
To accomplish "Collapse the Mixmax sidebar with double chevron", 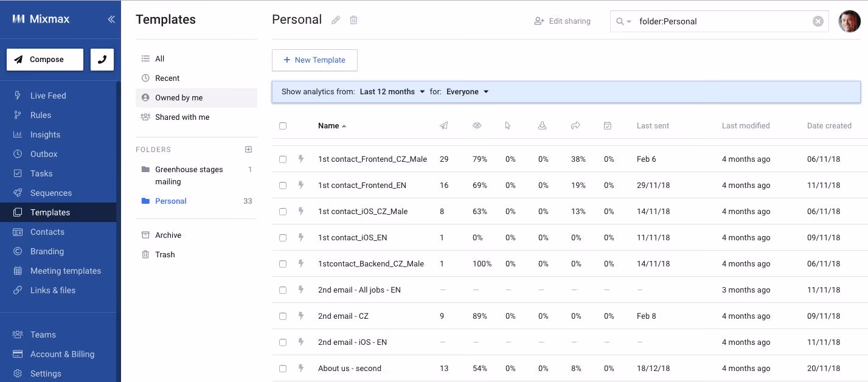I will point(111,19).
